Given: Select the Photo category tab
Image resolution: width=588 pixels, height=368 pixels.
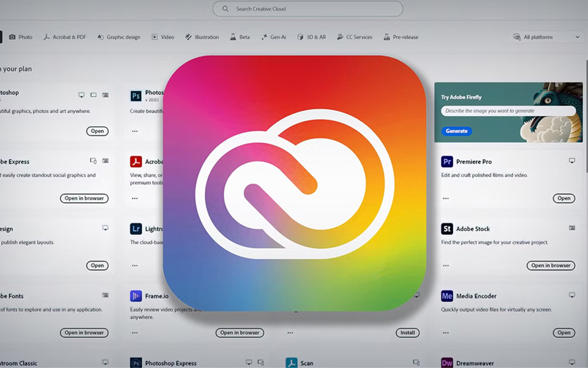Looking at the screenshot, I should pos(21,37).
